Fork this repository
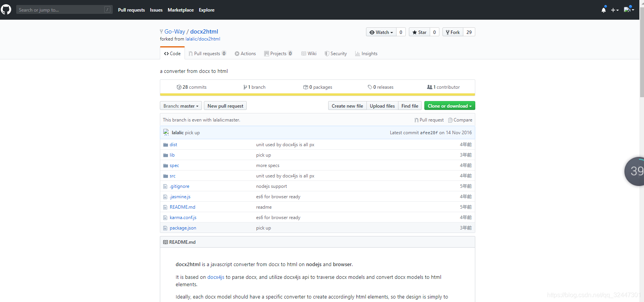The image size is (644, 302). (x=453, y=32)
